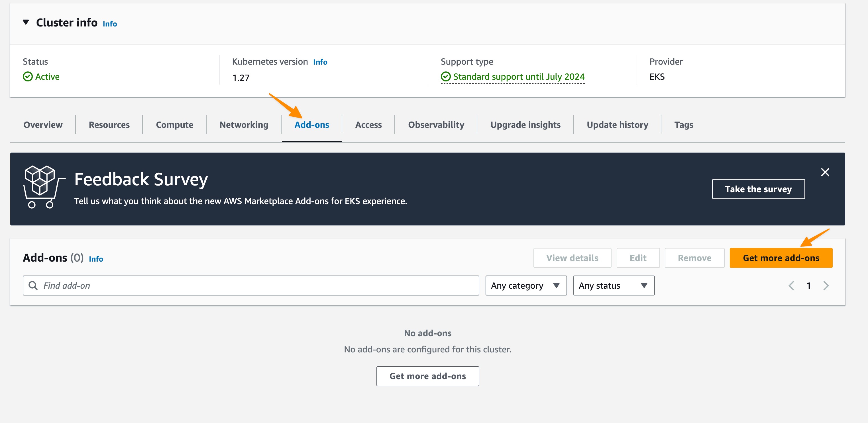The height and width of the screenshot is (423, 868).
Task: Click the orange Get more add-ons button
Action: click(x=781, y=258)
